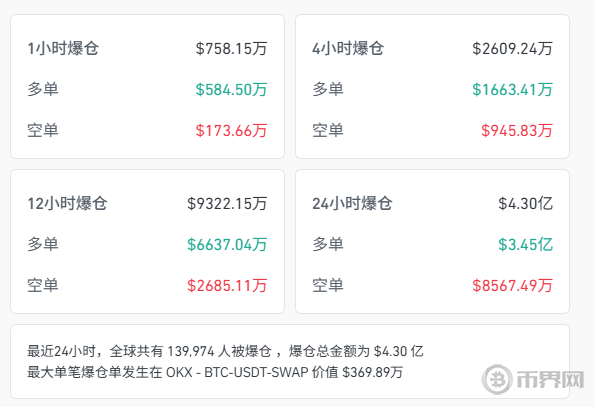
Task: Click the $4.30亿 24-hour total
Action: 526,203
